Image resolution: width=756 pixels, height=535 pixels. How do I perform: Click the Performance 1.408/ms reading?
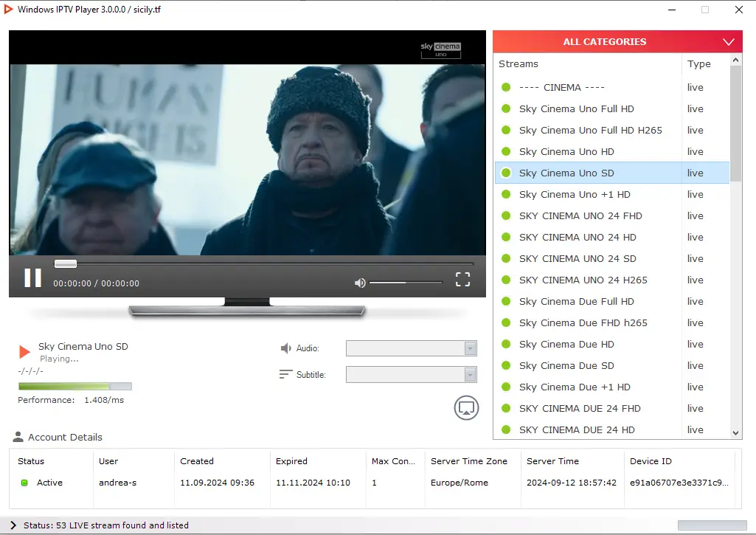pos(71,400)
